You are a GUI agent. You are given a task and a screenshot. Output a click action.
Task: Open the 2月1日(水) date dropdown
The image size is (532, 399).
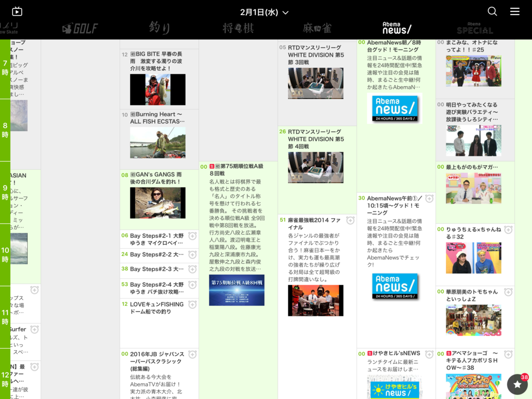pos(266,11)
